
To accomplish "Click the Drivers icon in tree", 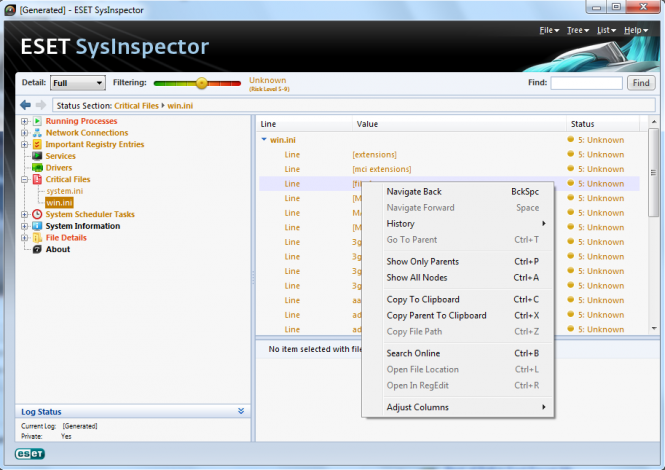I will 37,168.
